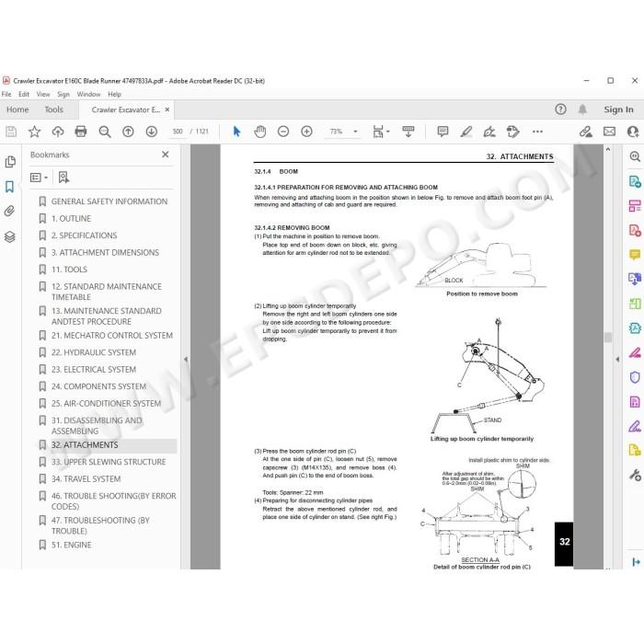Switch to the Tools tab

click(x=53, y=109)
